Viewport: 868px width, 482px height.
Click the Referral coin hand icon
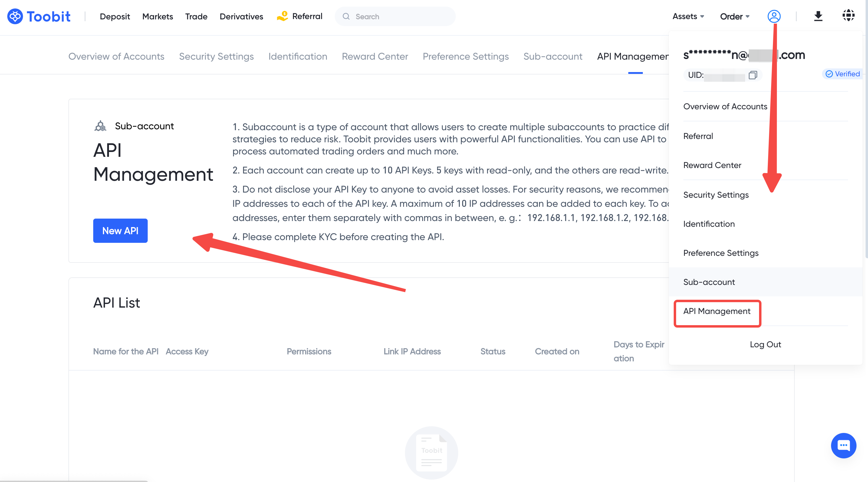coord(282,16)
